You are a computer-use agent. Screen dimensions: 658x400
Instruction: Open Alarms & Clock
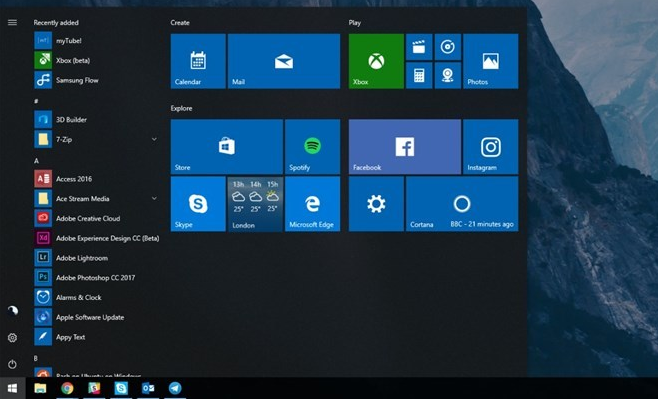(97, 297)
